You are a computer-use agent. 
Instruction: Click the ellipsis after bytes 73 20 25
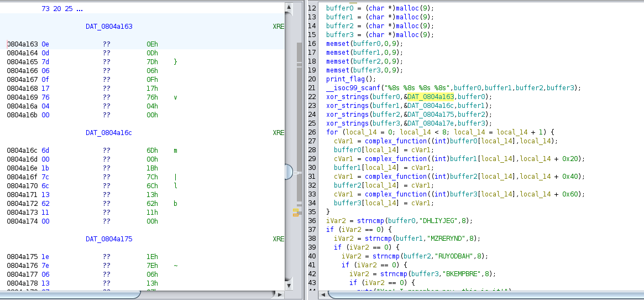(80, 9)
